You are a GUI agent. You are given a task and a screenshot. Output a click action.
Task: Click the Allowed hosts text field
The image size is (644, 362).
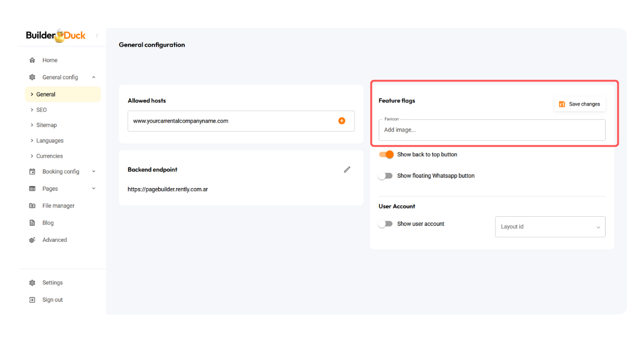coord(231,121)
